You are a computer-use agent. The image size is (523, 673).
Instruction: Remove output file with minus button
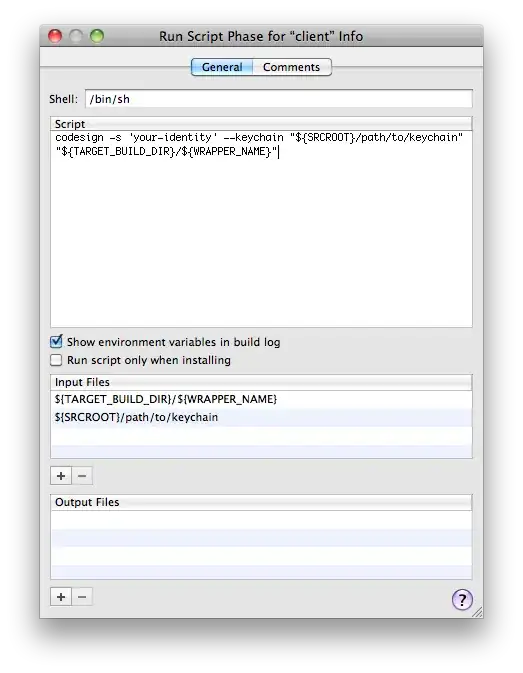[82, 597]
